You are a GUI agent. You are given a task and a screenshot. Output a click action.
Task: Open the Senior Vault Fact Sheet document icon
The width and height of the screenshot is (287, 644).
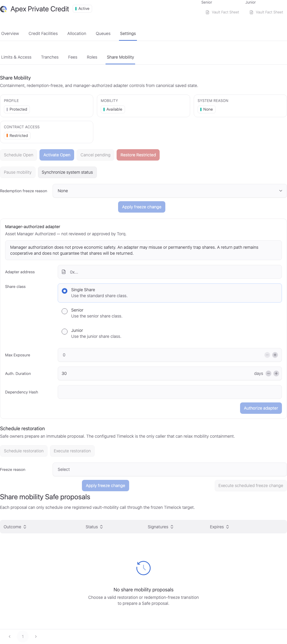pyautogui.click(x=207, y=12)
